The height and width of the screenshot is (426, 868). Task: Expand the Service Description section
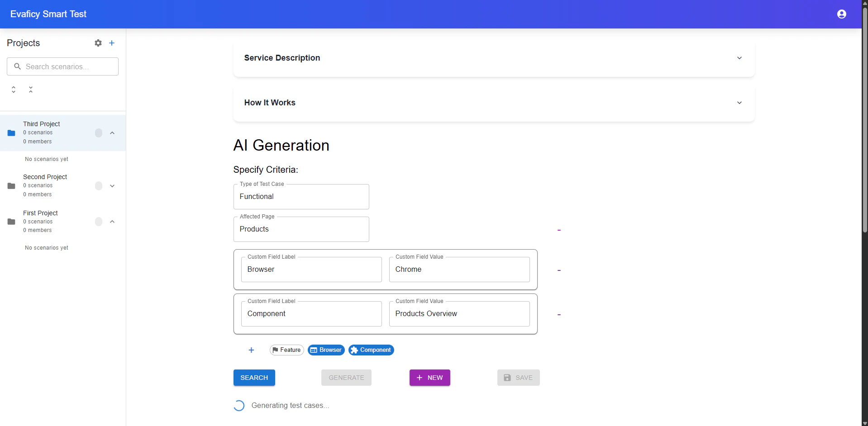point(494,58)
